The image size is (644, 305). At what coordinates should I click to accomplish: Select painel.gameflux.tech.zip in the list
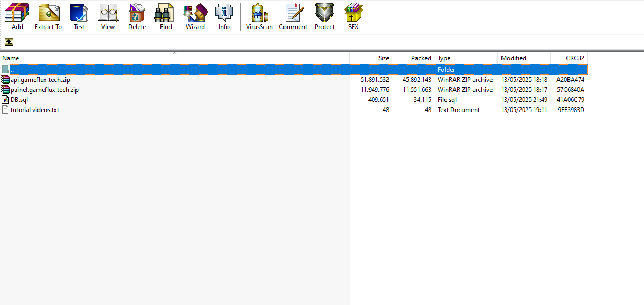[x=44, y=90]
